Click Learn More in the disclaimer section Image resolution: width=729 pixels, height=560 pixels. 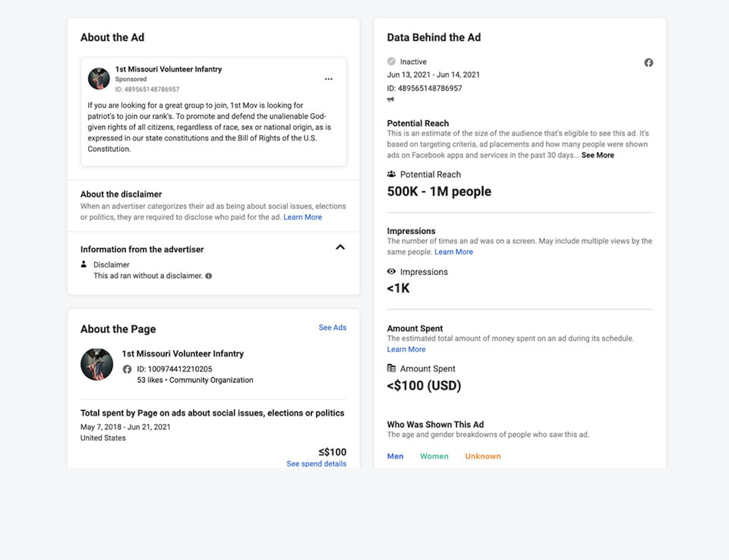point(303,217)
